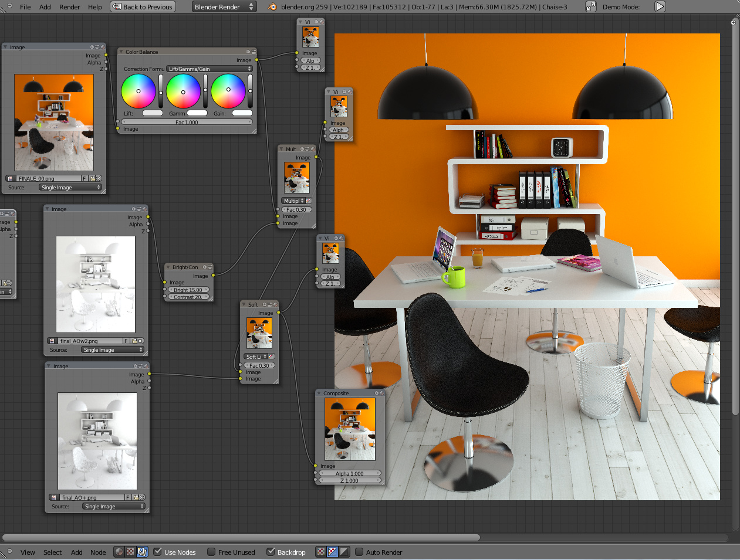Select the texture nodes tree type icon

point(130,552)
